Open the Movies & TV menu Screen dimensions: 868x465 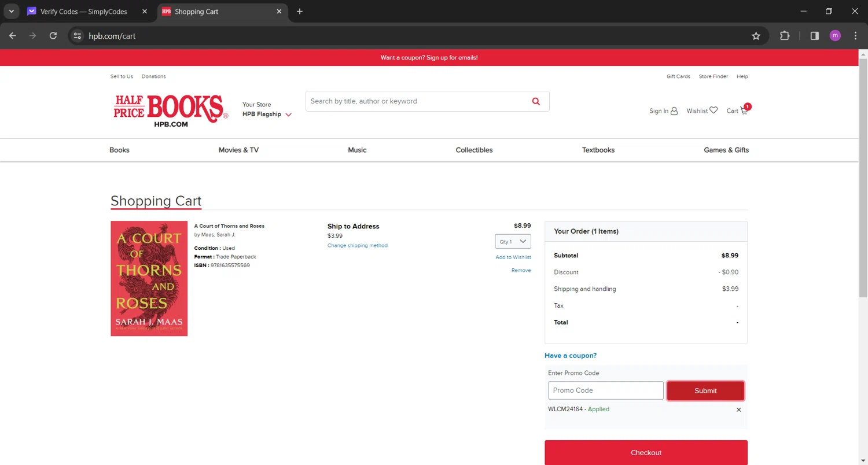238,150
